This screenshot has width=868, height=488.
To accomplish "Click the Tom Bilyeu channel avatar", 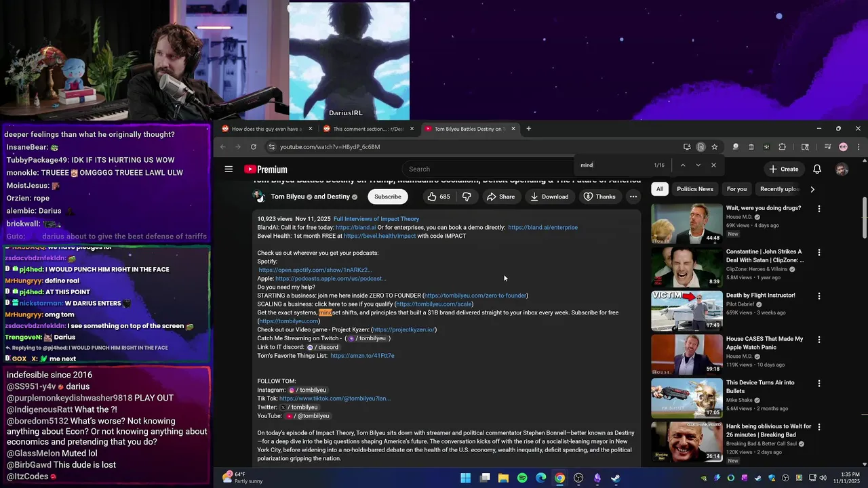I will 259,197.
